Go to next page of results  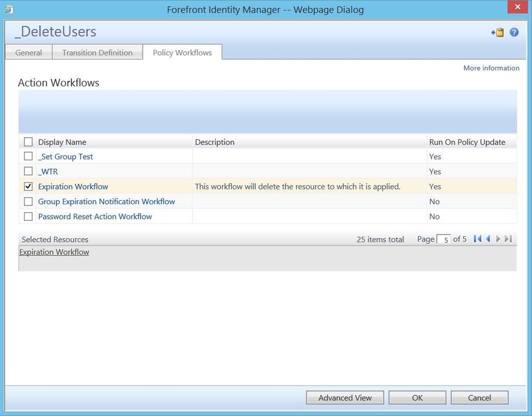click(498, 239)
